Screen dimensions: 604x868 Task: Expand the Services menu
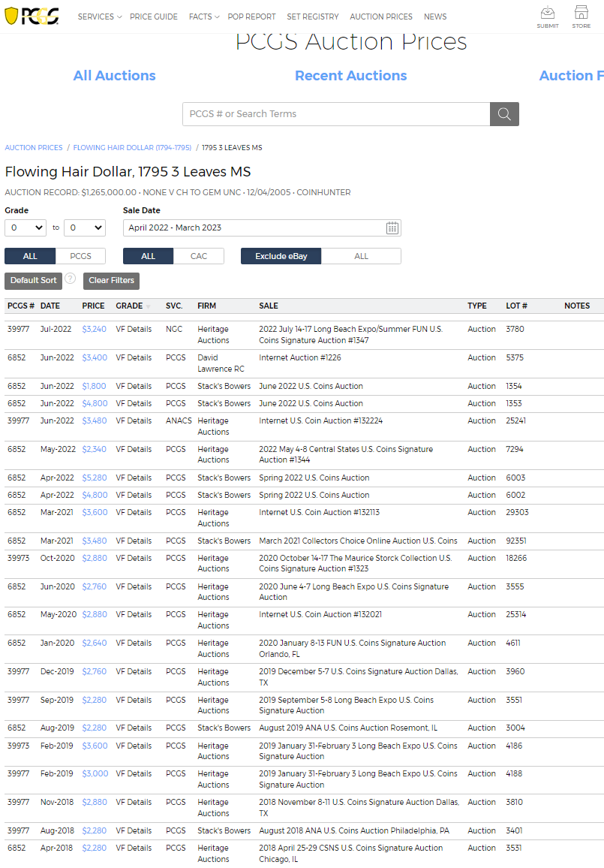pyautogui.click(x=99, y=17)
